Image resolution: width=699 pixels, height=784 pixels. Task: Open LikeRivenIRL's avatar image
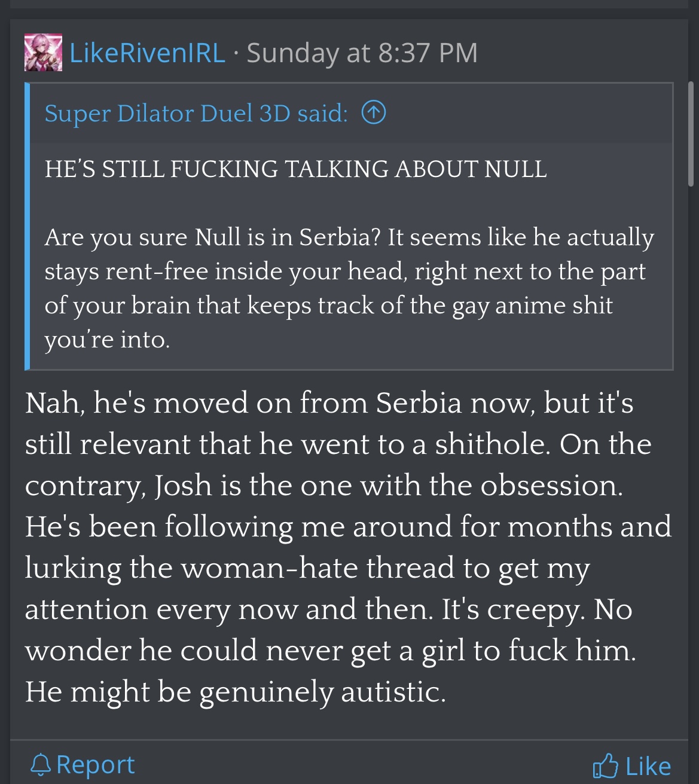pyautogui.click(x=43, y=53)
